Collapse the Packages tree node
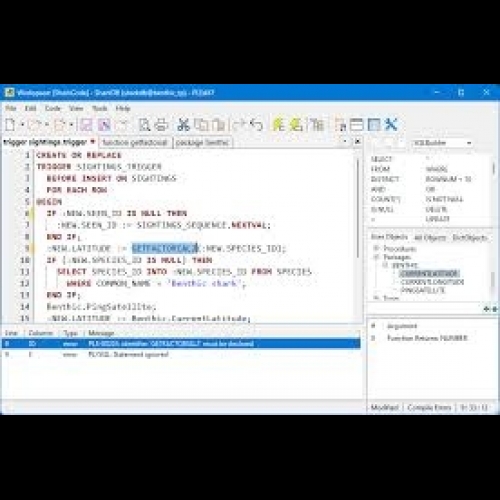This screenshot has height=500, width=500. point(376,257)
